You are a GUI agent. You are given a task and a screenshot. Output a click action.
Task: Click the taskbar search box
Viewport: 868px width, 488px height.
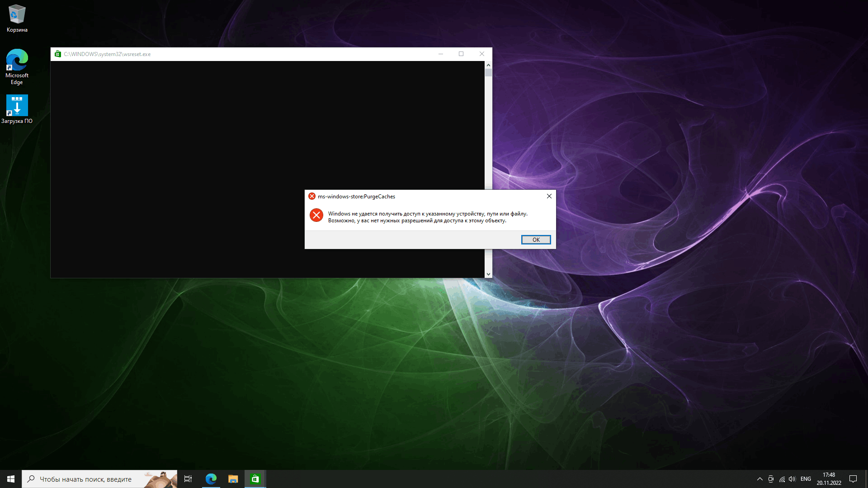click(99, 479)
